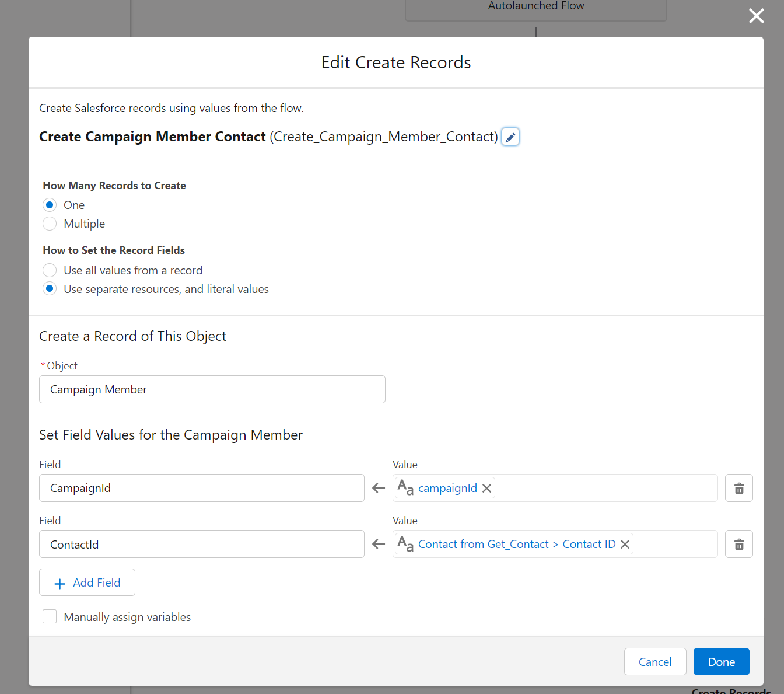Viewport: 784px width, 694px height.
Task: Click the pencil icon to edit the element name
Action: [510, 137]
